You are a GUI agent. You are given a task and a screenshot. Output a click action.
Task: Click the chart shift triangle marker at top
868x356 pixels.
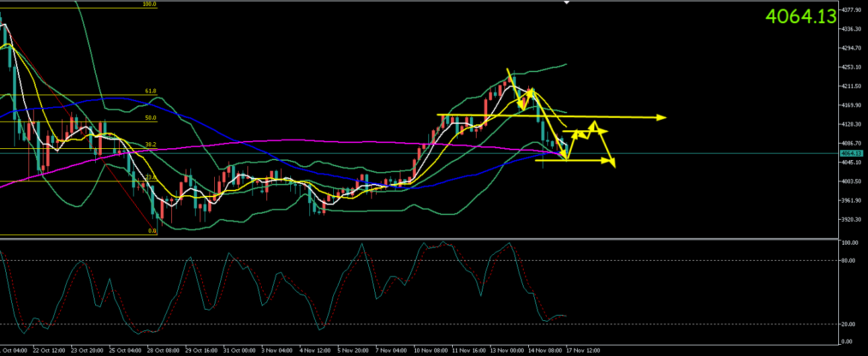[567, 3]
